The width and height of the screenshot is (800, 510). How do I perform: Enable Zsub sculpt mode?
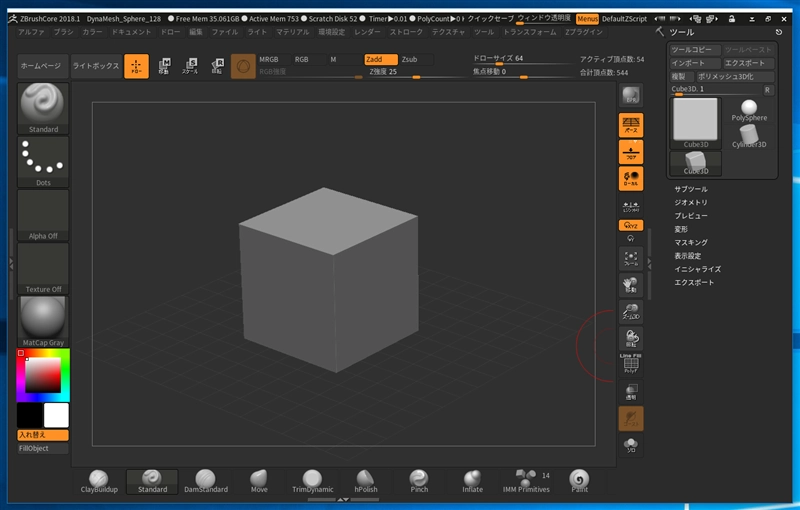pos(416,60)
